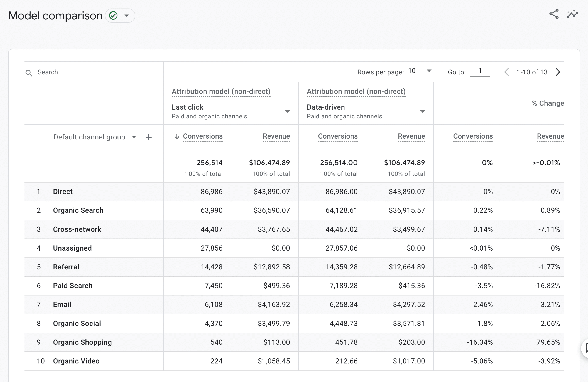Add a dimension with the plus icon
Image resolution: width=588 pixels, height=382 pixels.
click(148, 137)
